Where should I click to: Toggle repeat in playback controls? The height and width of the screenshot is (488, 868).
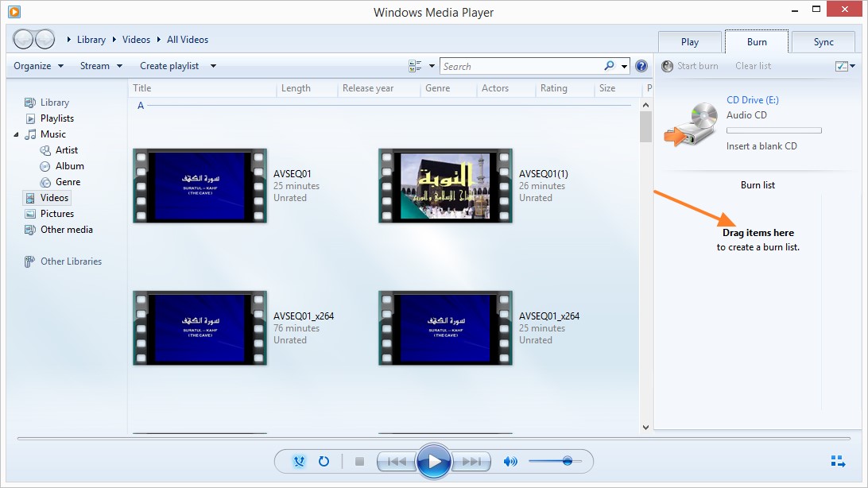coord(324,461)
